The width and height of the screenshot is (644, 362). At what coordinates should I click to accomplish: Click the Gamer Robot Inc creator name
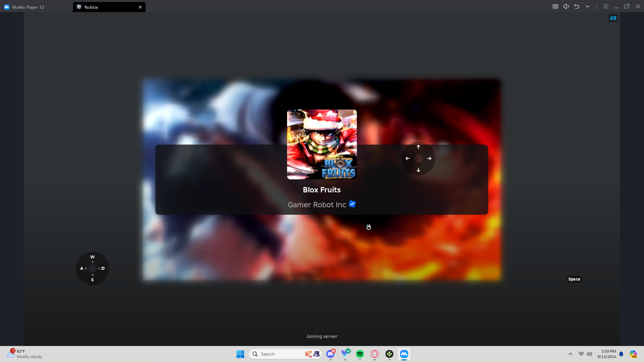[x=317, y=205]
